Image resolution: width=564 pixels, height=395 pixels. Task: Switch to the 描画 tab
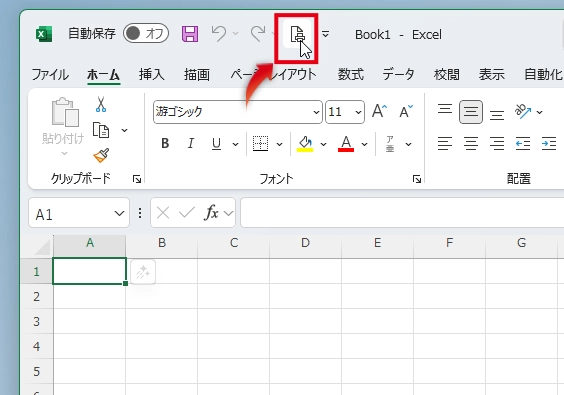pos(197,74)
